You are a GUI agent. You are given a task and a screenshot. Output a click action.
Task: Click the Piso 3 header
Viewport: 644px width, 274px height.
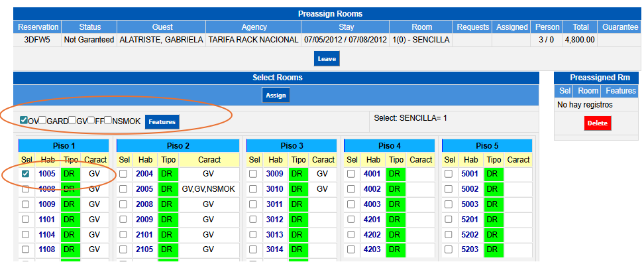click(x=291, y=145)
